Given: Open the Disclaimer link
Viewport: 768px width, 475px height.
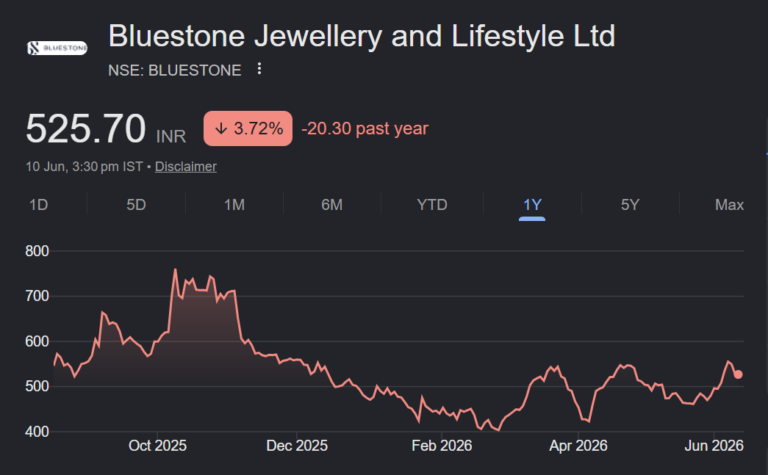Looking at the screenshot, I should [186, 166].
